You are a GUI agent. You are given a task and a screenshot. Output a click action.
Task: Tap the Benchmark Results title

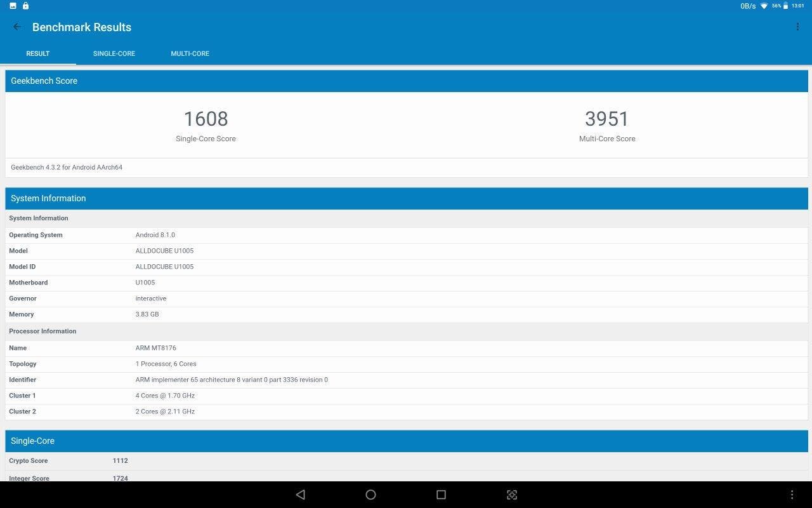pyautogui.click(x=82, y=27)
